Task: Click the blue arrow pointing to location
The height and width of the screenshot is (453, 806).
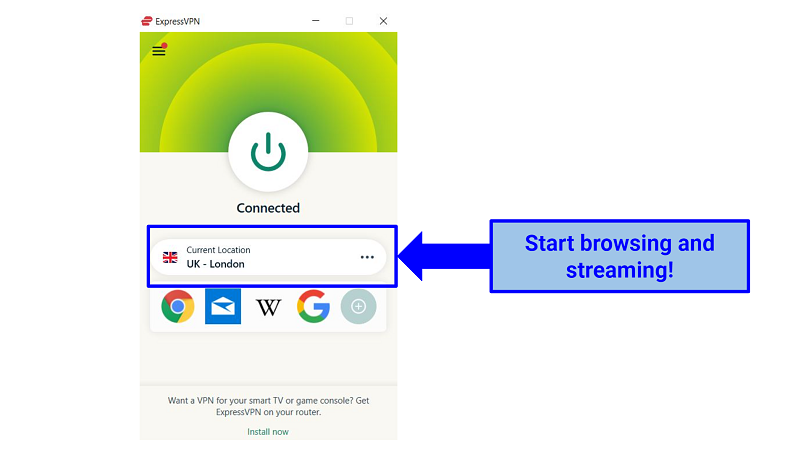Action: click(x=440, y=257)
